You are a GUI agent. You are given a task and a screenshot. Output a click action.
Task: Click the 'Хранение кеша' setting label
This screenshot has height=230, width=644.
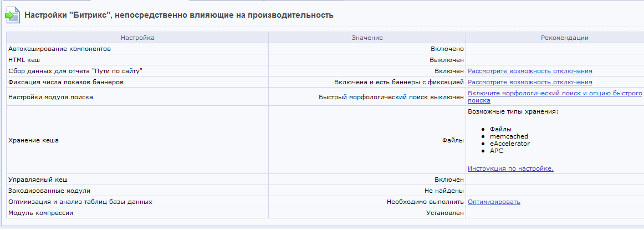[33, 140]
